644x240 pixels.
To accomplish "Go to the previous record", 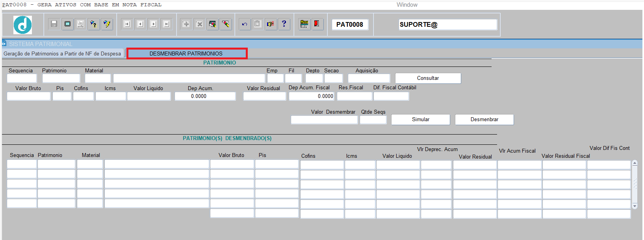I will click(x=140, y=24).
